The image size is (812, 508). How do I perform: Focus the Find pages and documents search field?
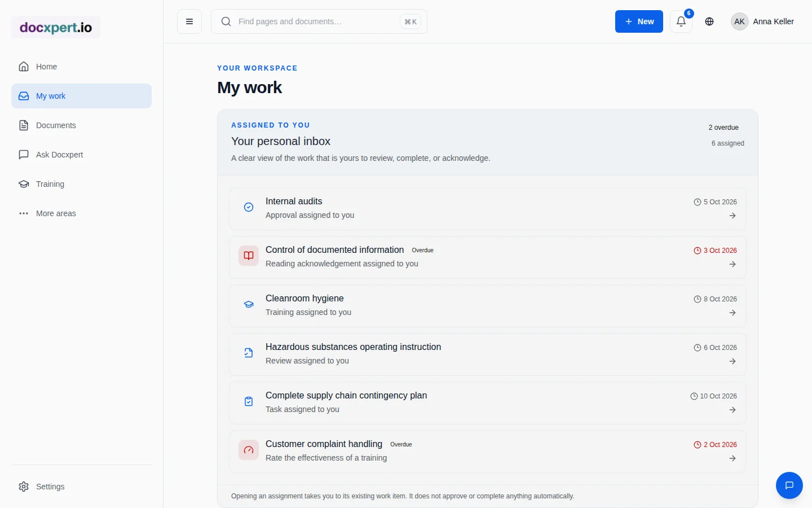(x=319, y=21)
